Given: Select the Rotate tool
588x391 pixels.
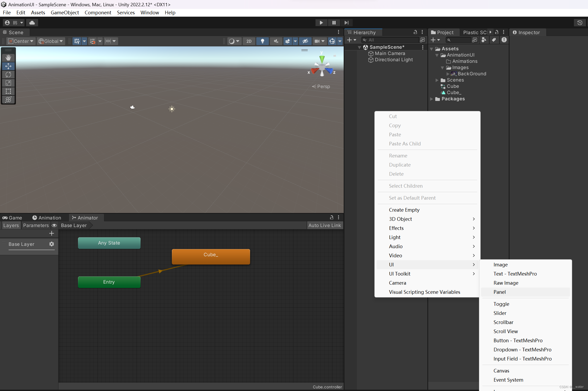Looking at the screenshot, I should pyautogui.click(x=8, y=75).
